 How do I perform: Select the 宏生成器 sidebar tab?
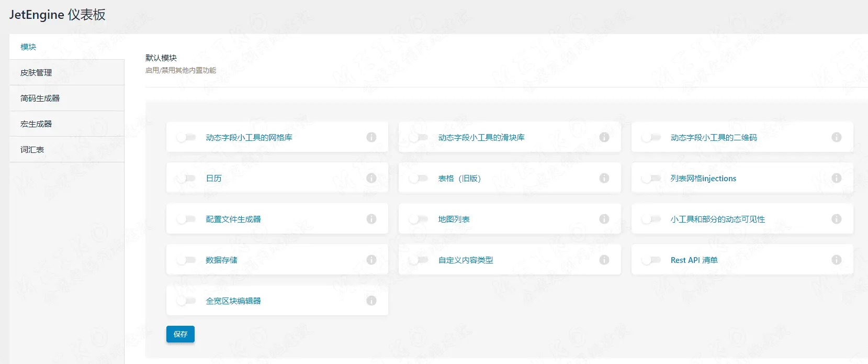(36, 124)
